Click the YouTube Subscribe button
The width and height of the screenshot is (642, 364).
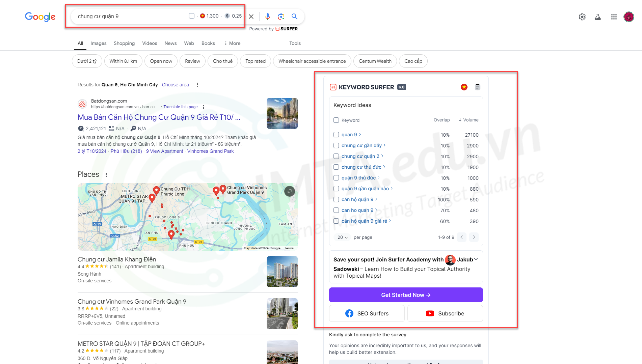[445, 313]
